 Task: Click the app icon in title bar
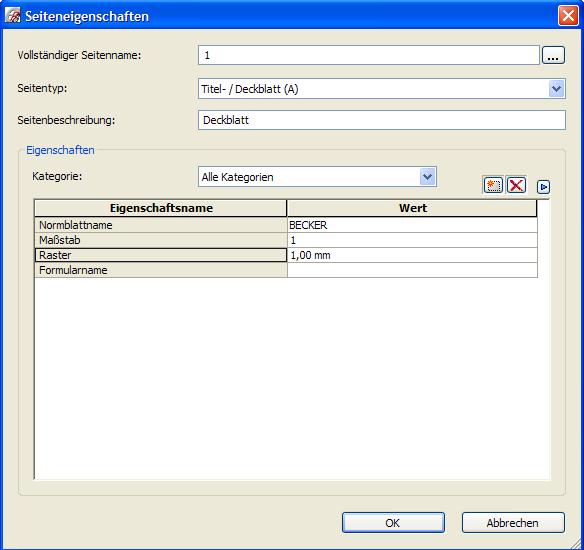click(x=13, y=16)
